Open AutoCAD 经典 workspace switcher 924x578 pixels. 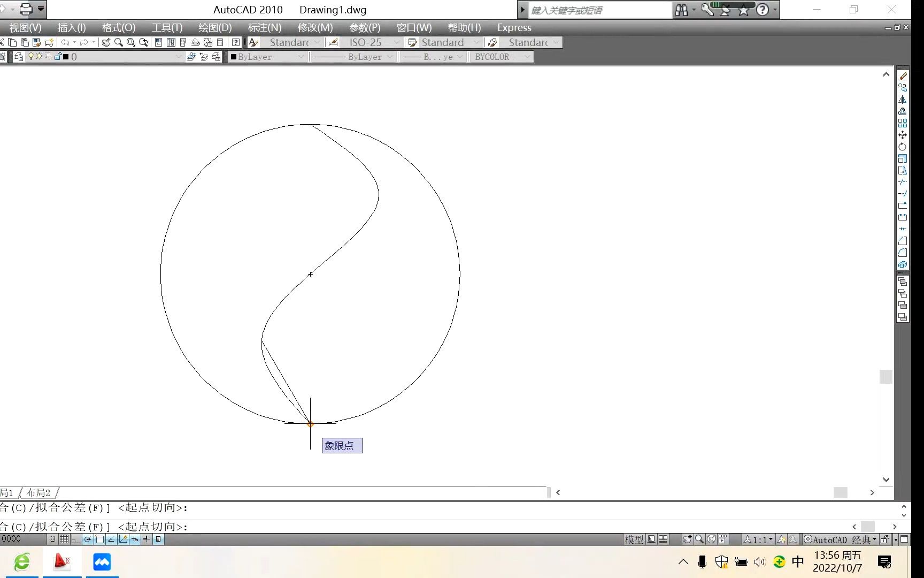point(840,539)
